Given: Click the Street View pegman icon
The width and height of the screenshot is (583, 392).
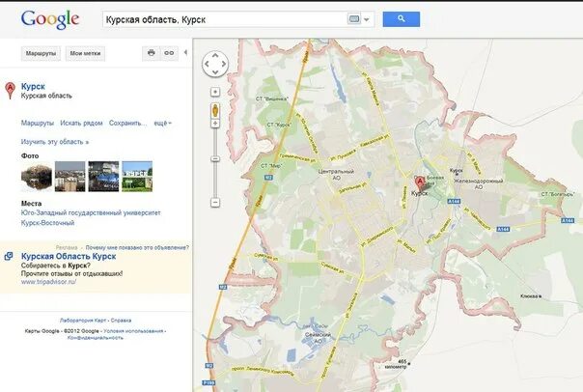Looking at the screenshot, I should [x=215, y=110].
